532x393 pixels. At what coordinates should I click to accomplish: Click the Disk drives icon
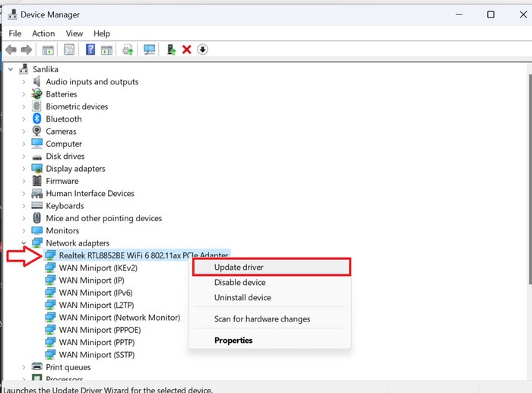[36, 157]
